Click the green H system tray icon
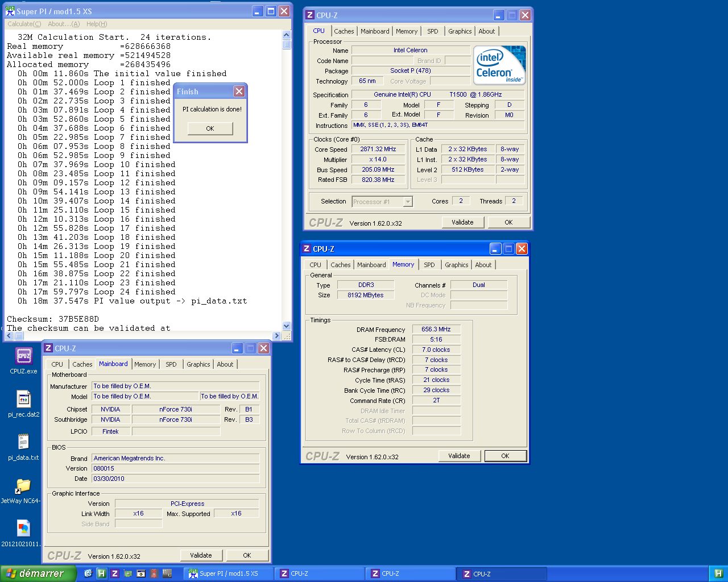Image resolution: width=728 pixels, height=582 pixels. [718, 573]
